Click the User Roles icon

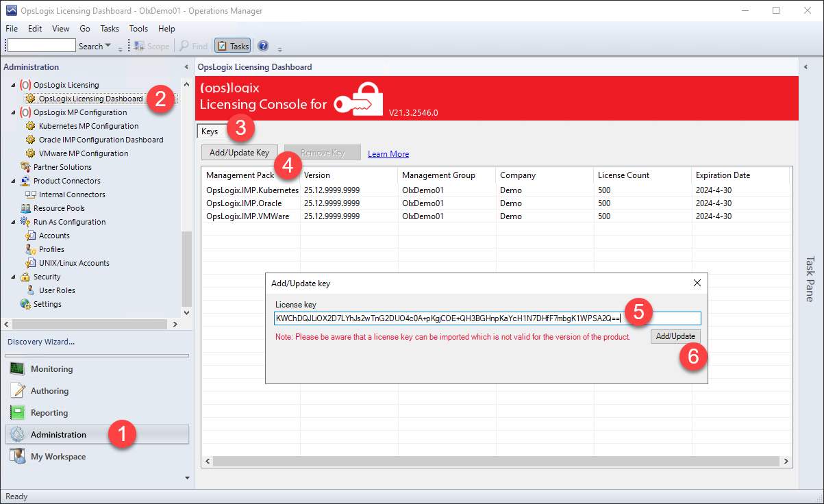pyautogui.click(x=30, y=290)
